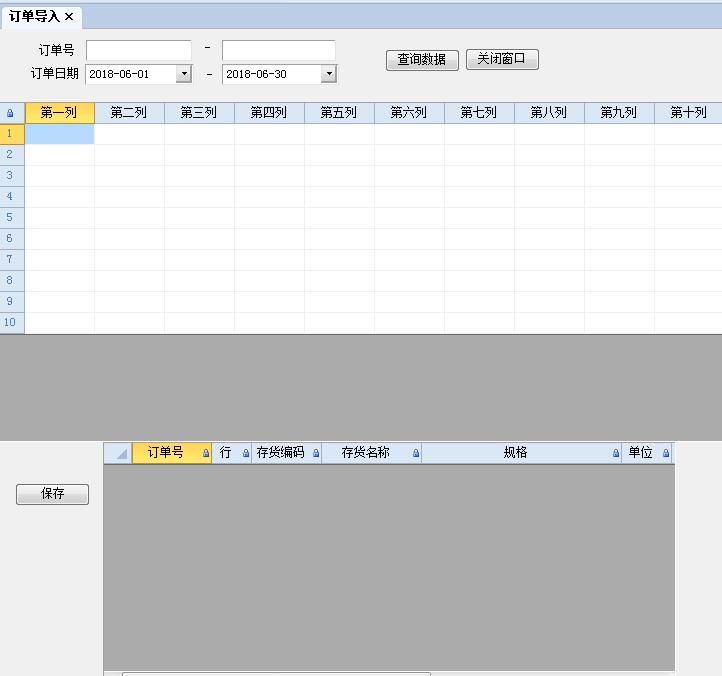Select the 第八列 column header
The width and height of the screenshot is (722, 676).
549,113
